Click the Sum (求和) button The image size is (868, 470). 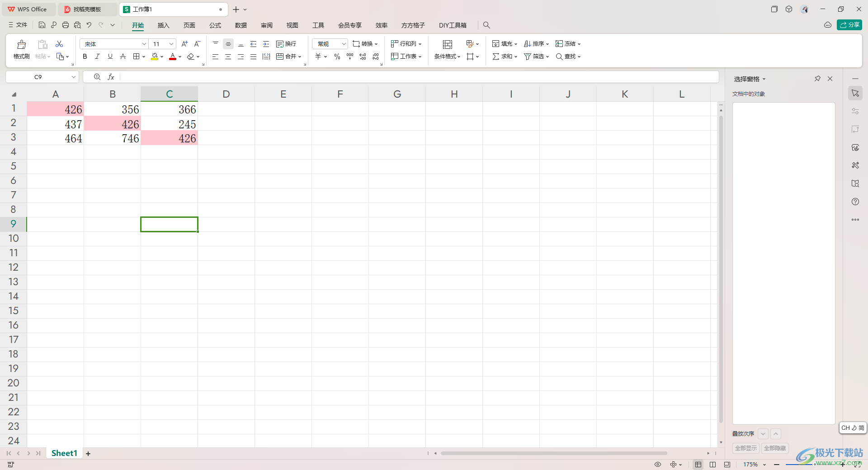click(x=505, y=56)
